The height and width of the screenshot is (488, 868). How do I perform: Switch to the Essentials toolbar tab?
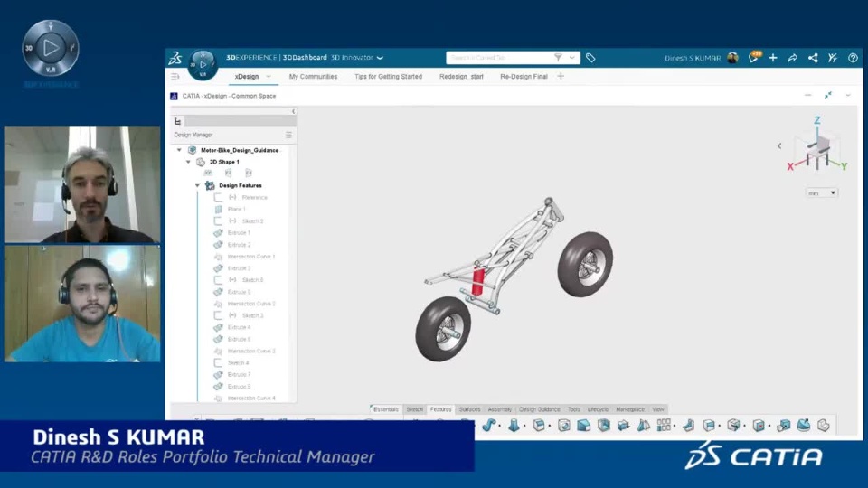[x=386, y=409]
